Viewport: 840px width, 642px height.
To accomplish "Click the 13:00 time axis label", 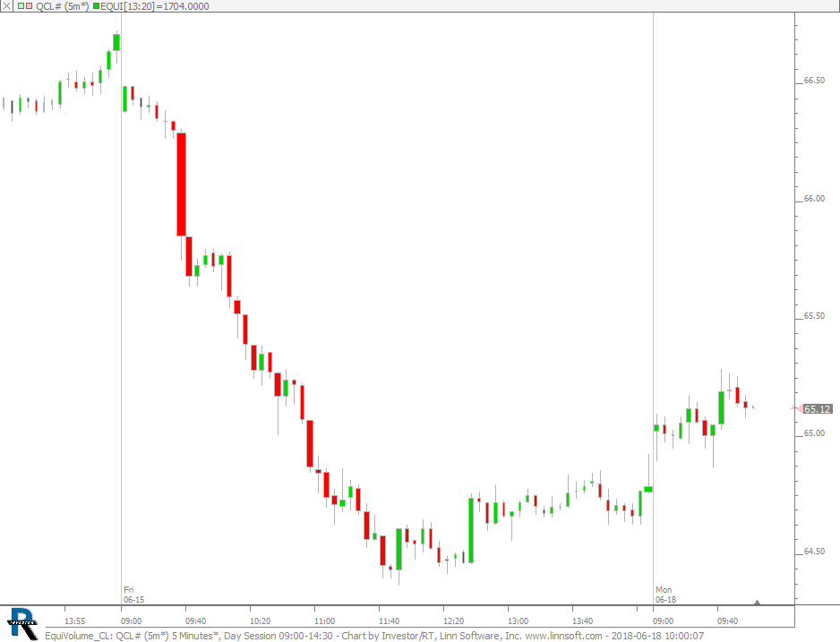I will 518,621.
